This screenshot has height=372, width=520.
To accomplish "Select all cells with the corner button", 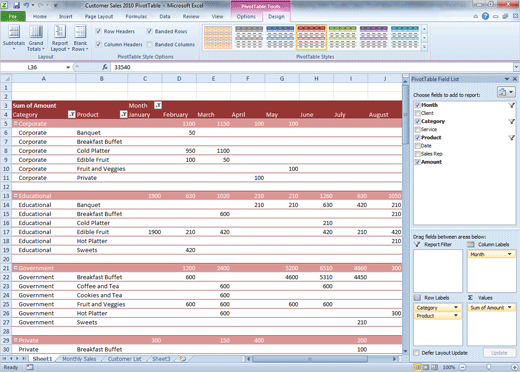I will pyautogui.click(x=6, y=79).
